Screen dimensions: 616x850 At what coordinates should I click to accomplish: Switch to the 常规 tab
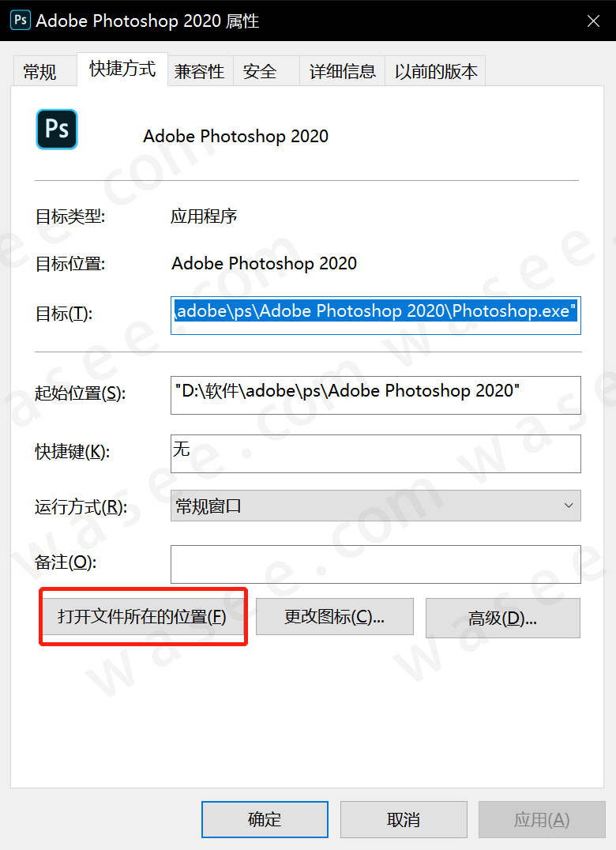pyautogui.click(x=39, y=71)
